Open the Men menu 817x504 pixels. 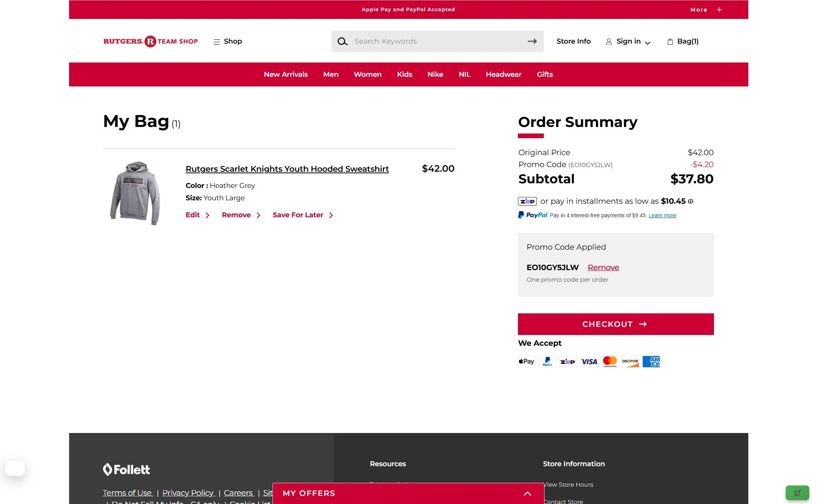coord(331,74)
